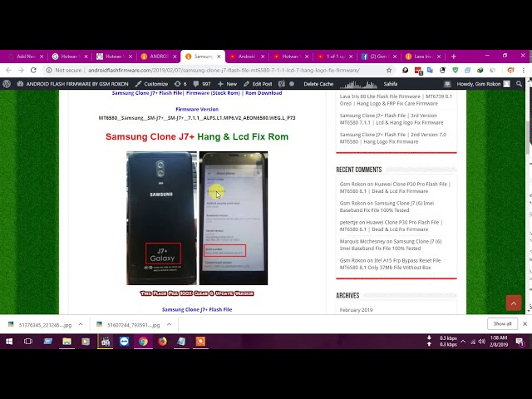The image size is (532, 399).
Task: Launch Firefox from the taskbar
Action: coord(163,342)
